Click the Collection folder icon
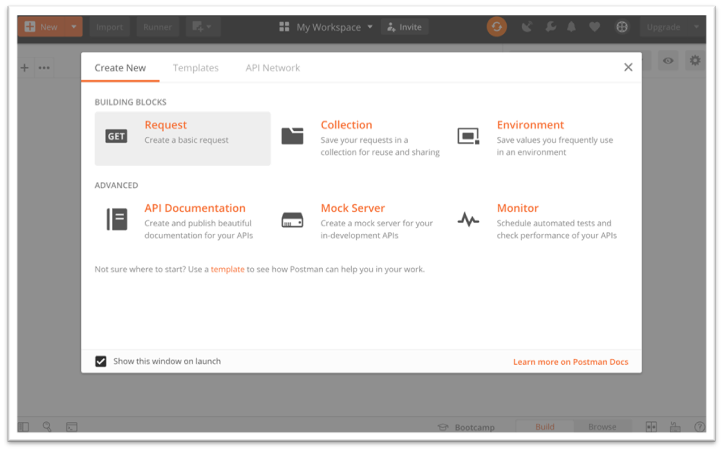723x451 pixels. pyautogui.click(x=292, y=136)
